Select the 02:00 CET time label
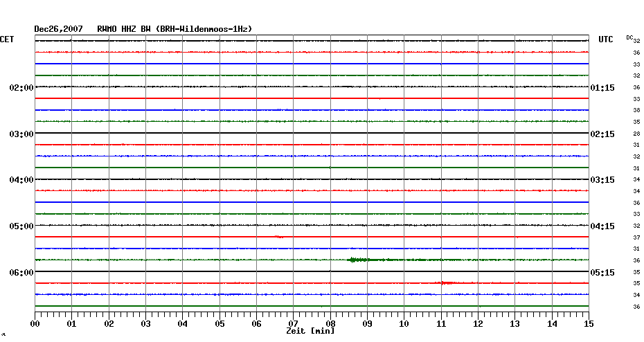The width and height of the screenshot is (644, 342). [21, 88]
